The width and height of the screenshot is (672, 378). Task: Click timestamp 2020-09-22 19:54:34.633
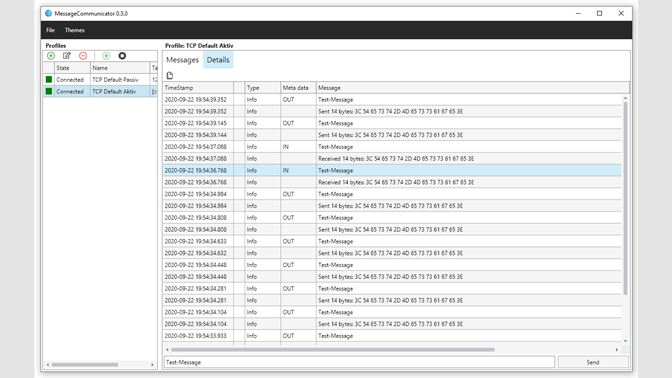point(195,241)
